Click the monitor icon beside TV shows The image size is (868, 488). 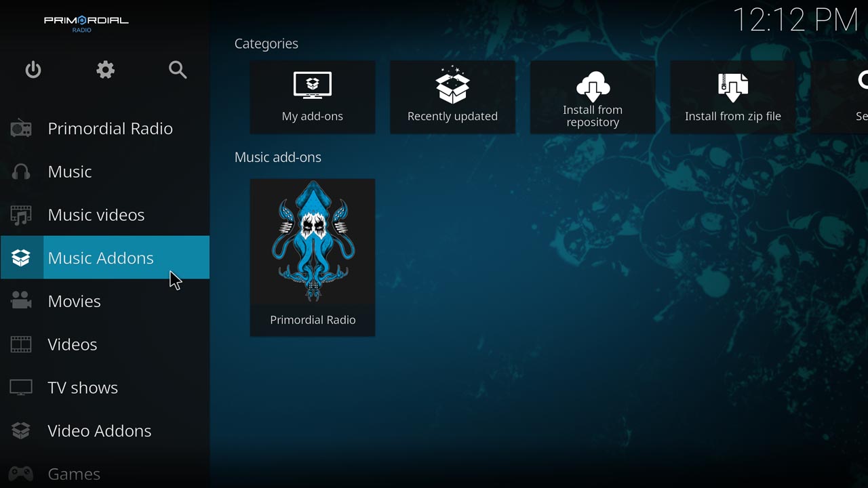(x=21, y=388)
